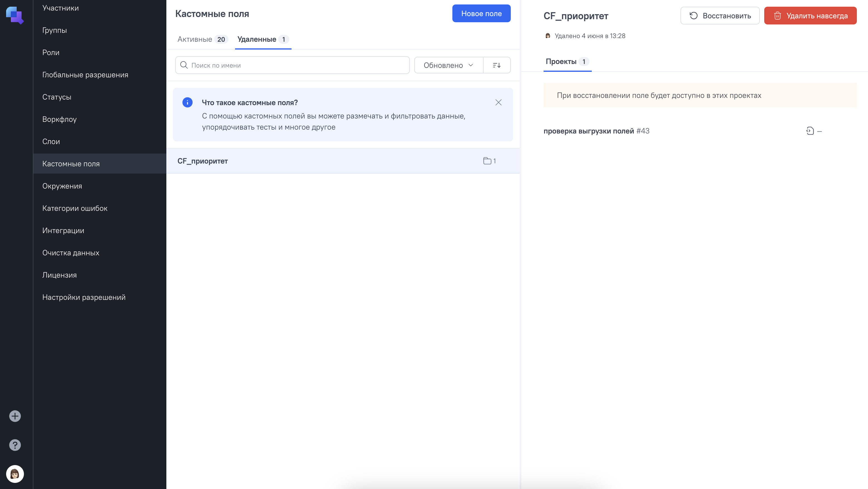Click the help question mark icon bottom left
The width and height of the screenshot is (868, 489).
click(x=15, y=445)
